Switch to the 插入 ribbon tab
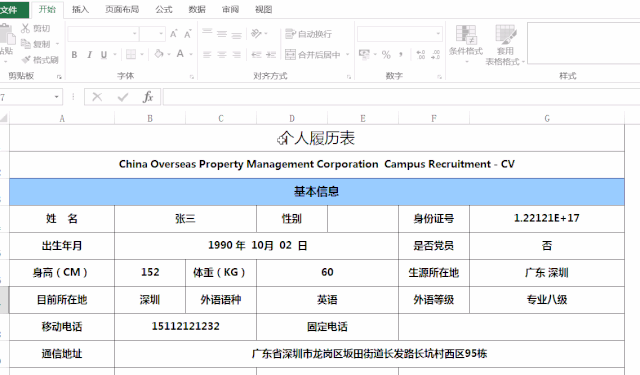The image size is (640, 375). [x=80, y=9]
